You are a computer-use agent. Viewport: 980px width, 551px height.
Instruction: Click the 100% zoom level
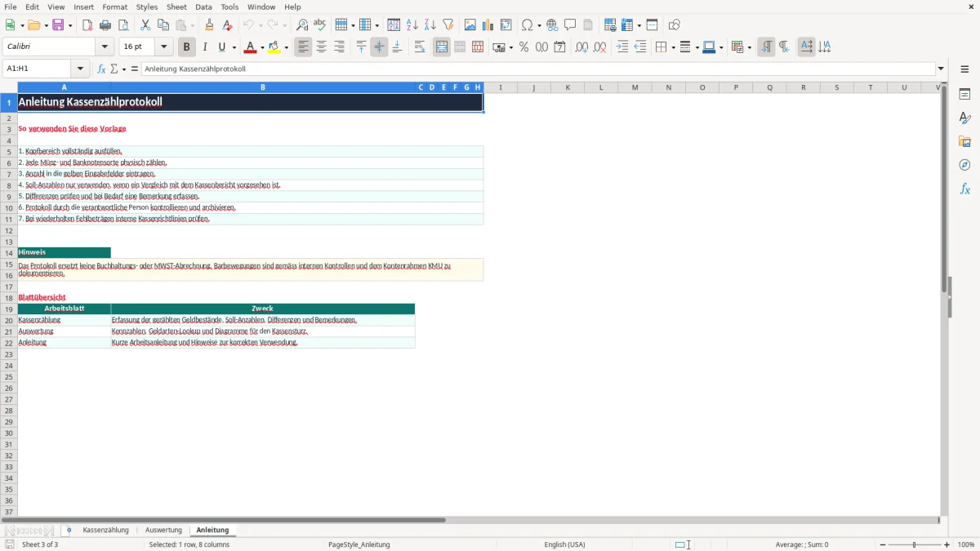[x=966, y=544]
